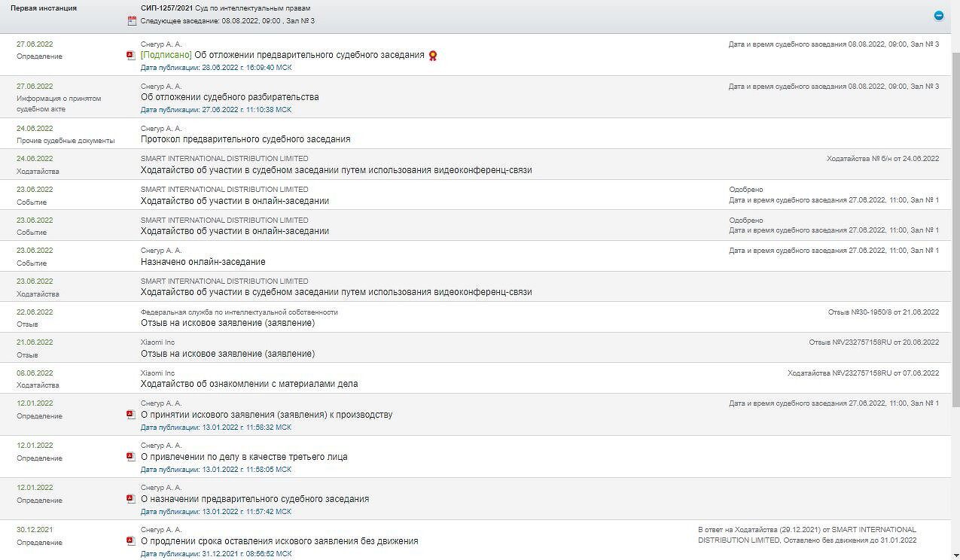Click the red signature seal icon
Image resolution: width=960 pixels, height=560 pixels.
click(x=433, y=56)
